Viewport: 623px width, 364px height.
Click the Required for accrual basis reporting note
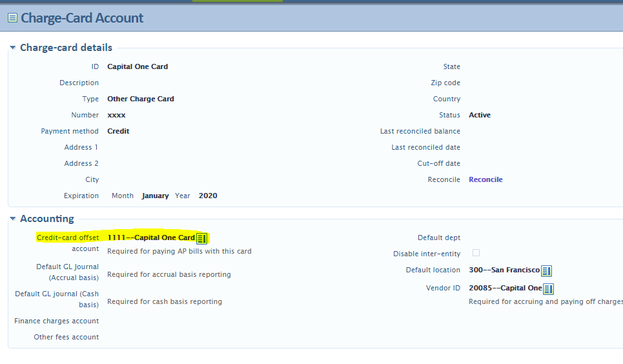(x=169, y=274)
